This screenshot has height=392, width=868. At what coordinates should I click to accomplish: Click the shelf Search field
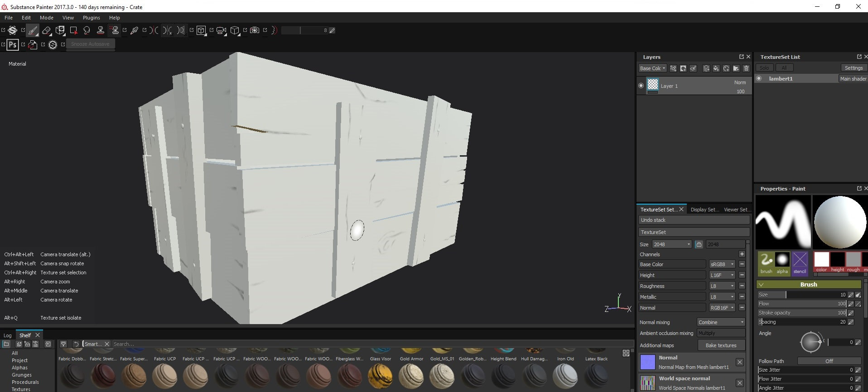371,344
